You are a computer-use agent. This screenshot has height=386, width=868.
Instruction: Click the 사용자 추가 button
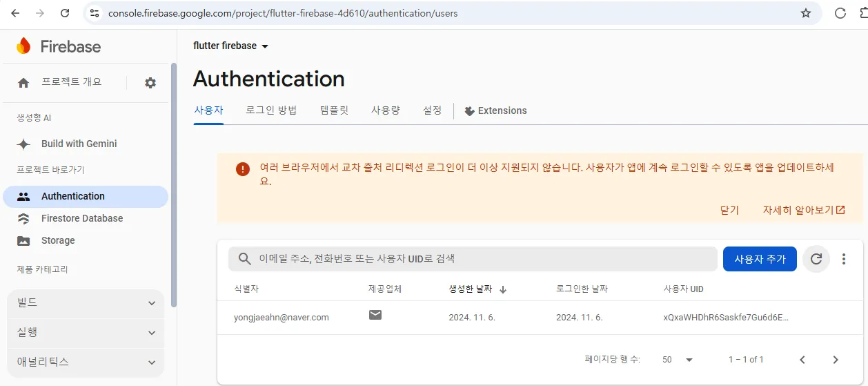(x=760, y=259)
